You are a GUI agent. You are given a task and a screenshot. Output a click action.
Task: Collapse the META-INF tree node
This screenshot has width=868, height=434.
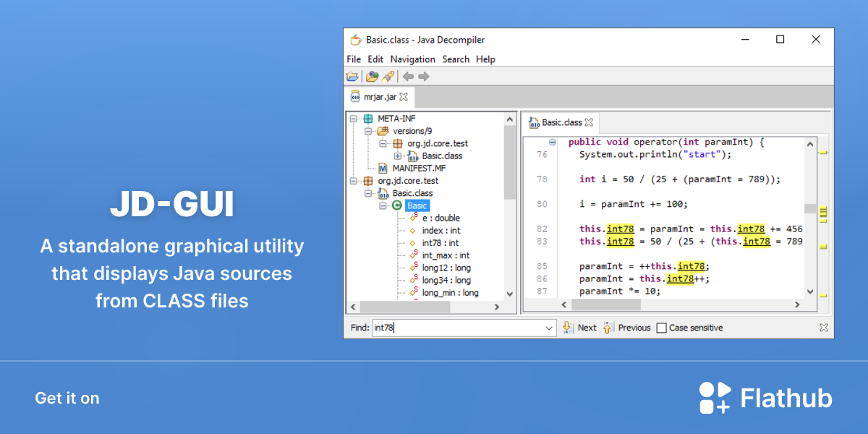coord(354,119)
